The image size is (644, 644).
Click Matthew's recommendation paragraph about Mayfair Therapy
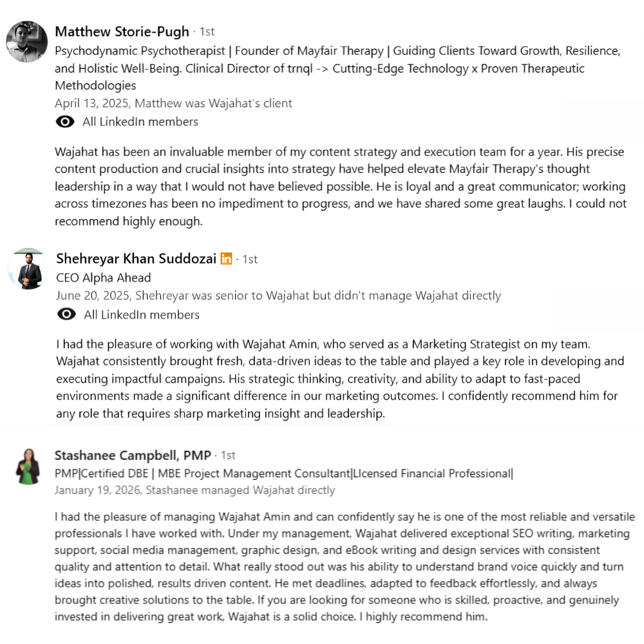tap(341, 187)
